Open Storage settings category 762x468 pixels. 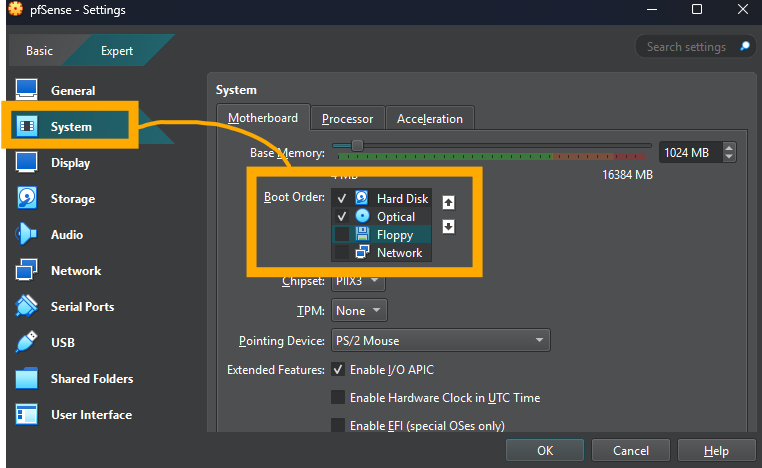click(73, 198)
